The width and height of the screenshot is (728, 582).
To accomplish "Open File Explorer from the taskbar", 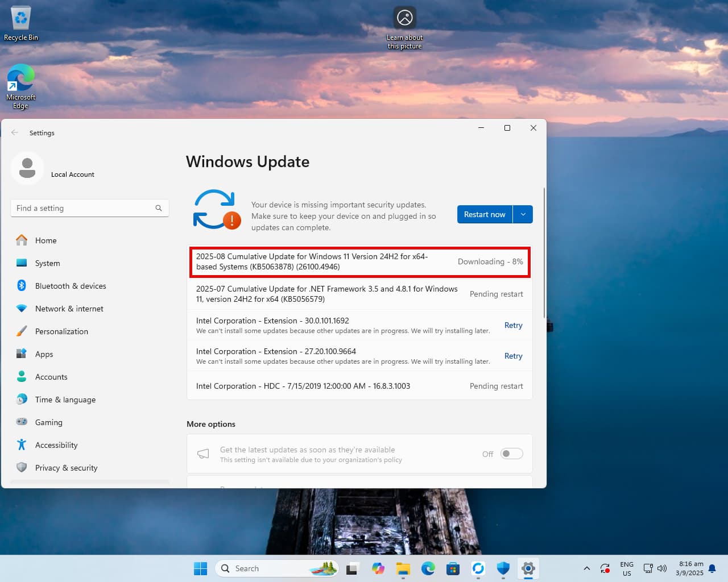I will click(x=403, y=568).
